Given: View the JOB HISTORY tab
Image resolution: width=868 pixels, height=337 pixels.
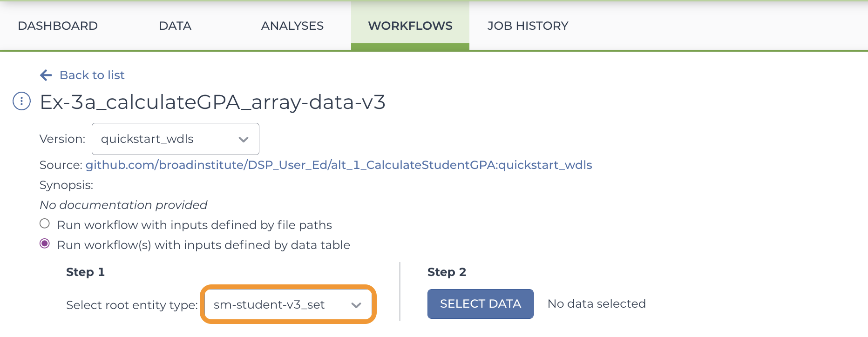Looking at the screenshot, I should 528,26.
